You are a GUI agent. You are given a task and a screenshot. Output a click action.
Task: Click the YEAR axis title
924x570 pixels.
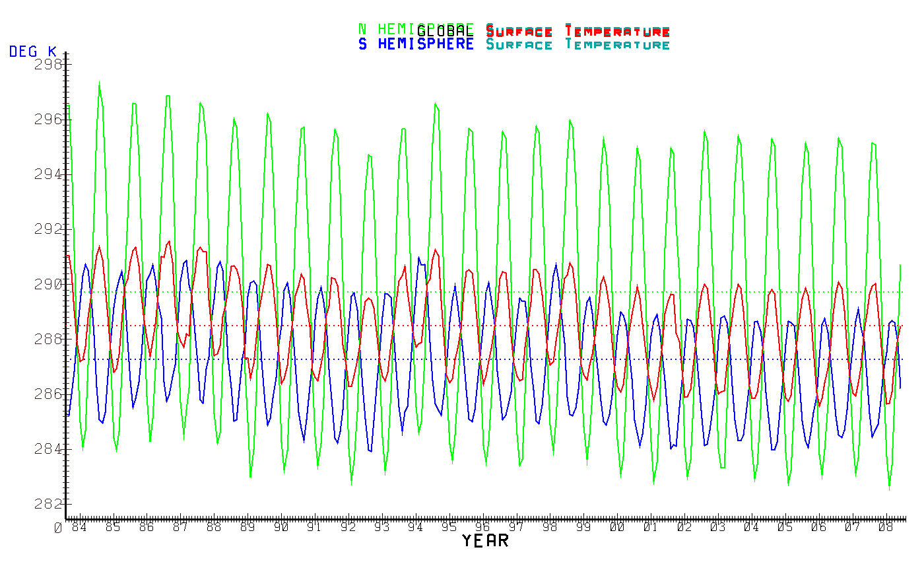point(485,541)
